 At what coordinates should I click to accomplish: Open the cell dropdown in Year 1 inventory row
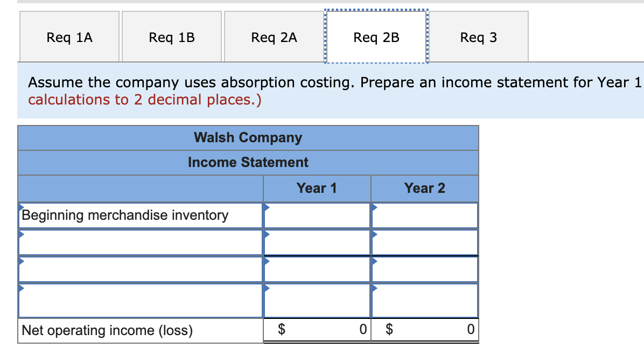pyautogui.click(x=265, y=207)
